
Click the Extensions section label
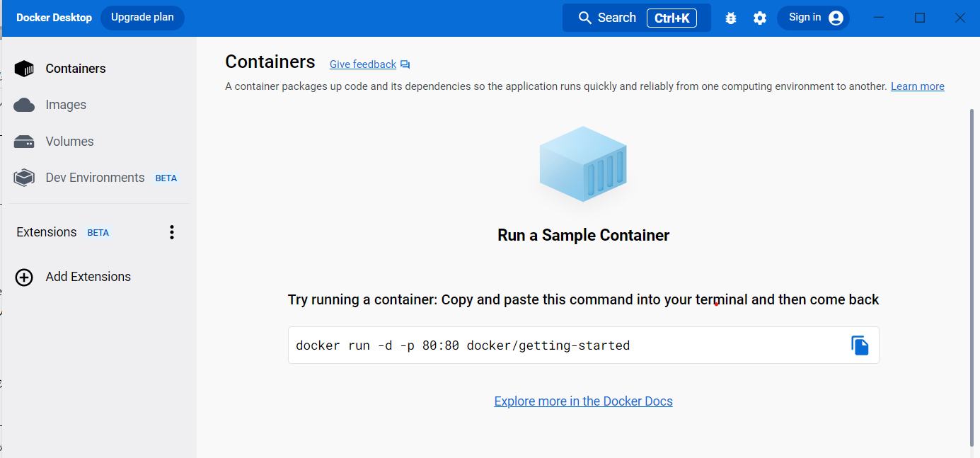coord(47,232)
